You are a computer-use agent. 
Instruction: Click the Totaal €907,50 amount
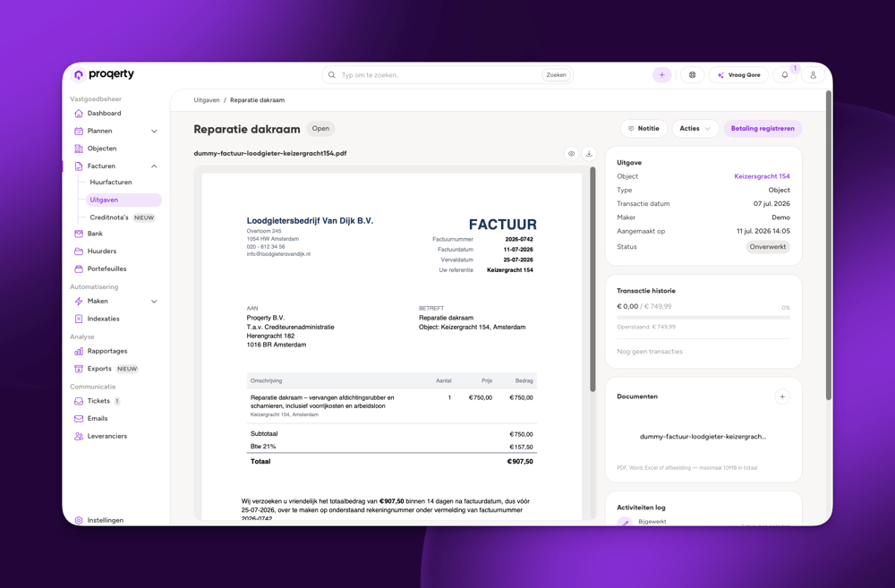[520, 461]
